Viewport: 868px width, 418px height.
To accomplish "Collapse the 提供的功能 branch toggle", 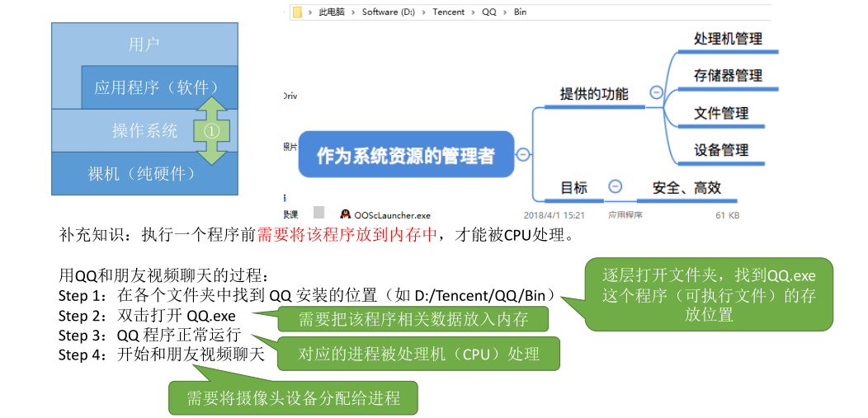I will click(656, 92).
